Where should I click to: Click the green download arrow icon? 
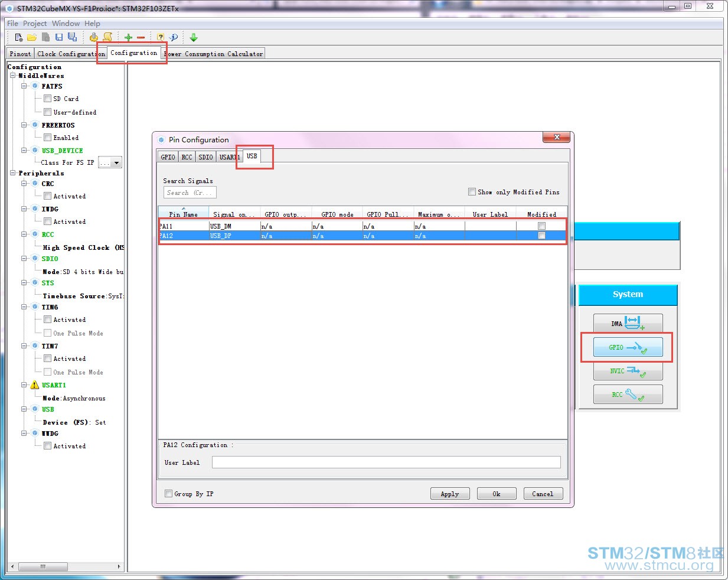[x=194, y=37]
